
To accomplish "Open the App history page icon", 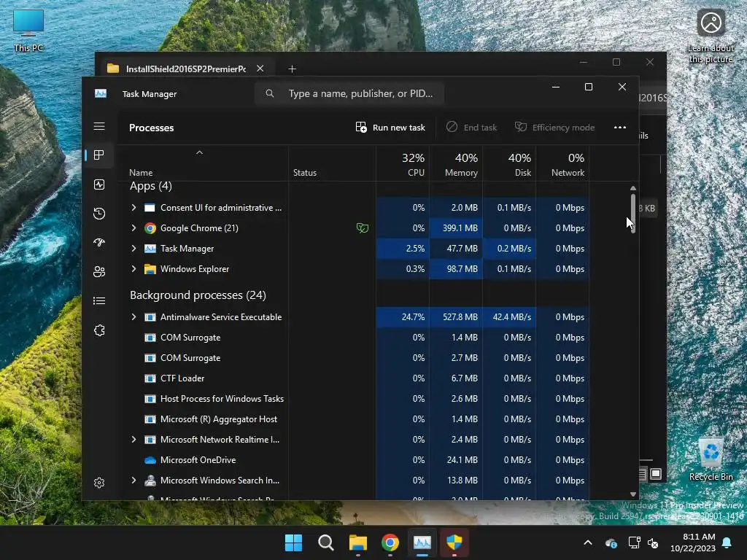I will pyautogui.click(x=99, y=214).
